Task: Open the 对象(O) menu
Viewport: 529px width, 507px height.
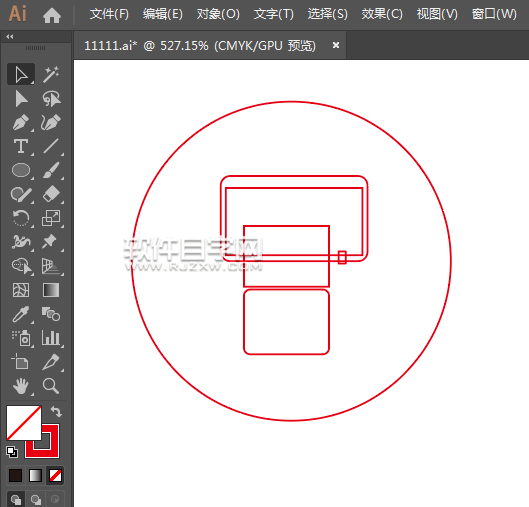Action: [218, 14]
